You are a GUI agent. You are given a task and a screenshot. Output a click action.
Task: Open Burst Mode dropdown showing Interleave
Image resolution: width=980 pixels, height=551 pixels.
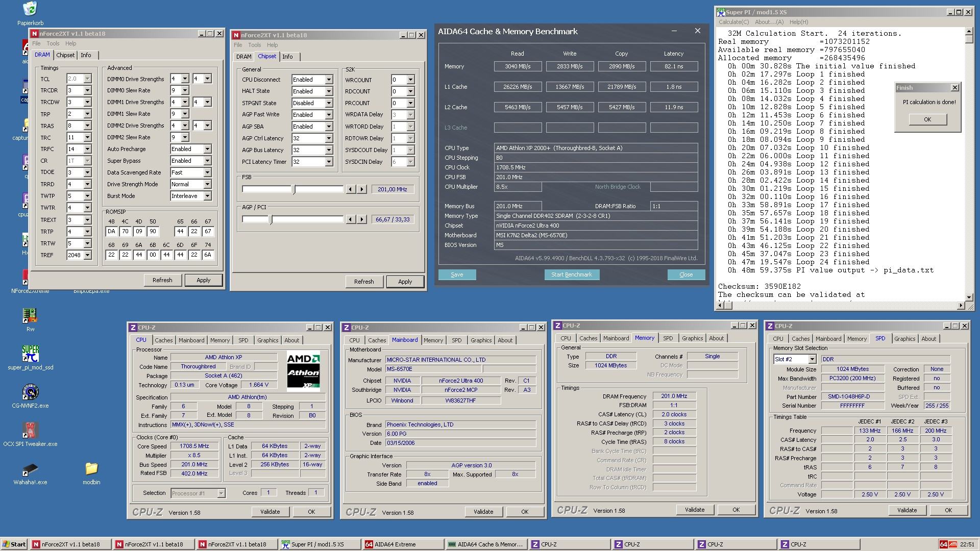(x=207, y=196)
